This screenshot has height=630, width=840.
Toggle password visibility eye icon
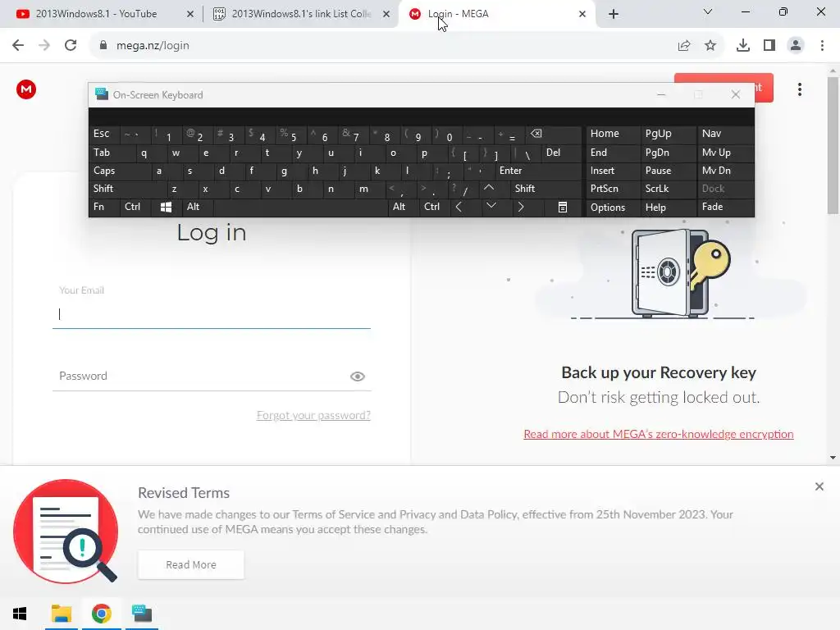358,377
